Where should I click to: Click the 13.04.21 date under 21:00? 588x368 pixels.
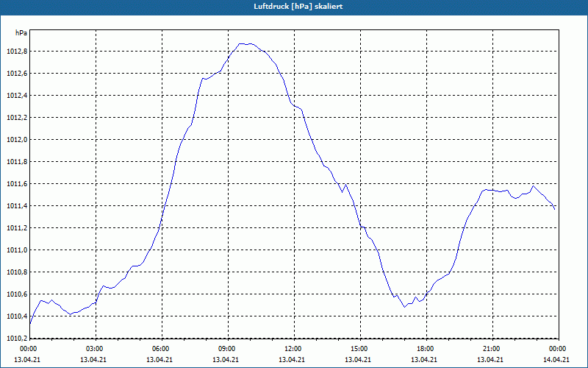[x=490, y=360]
